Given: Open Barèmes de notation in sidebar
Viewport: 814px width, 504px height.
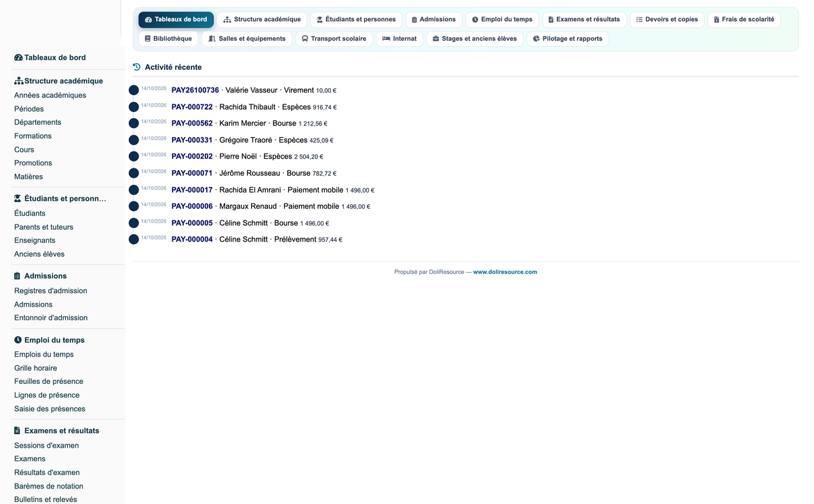Looking at the screenshot, I should pos(49,486).
